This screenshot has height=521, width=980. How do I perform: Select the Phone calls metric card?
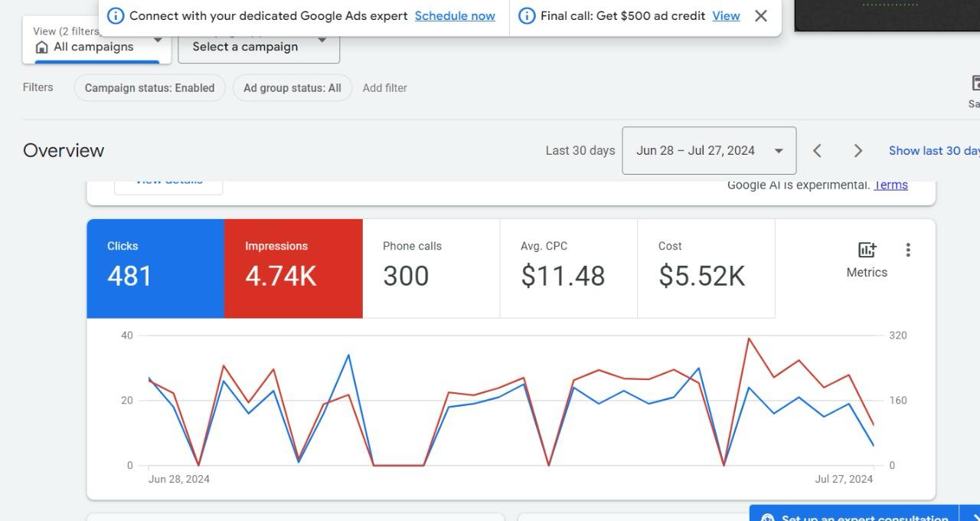431,268
